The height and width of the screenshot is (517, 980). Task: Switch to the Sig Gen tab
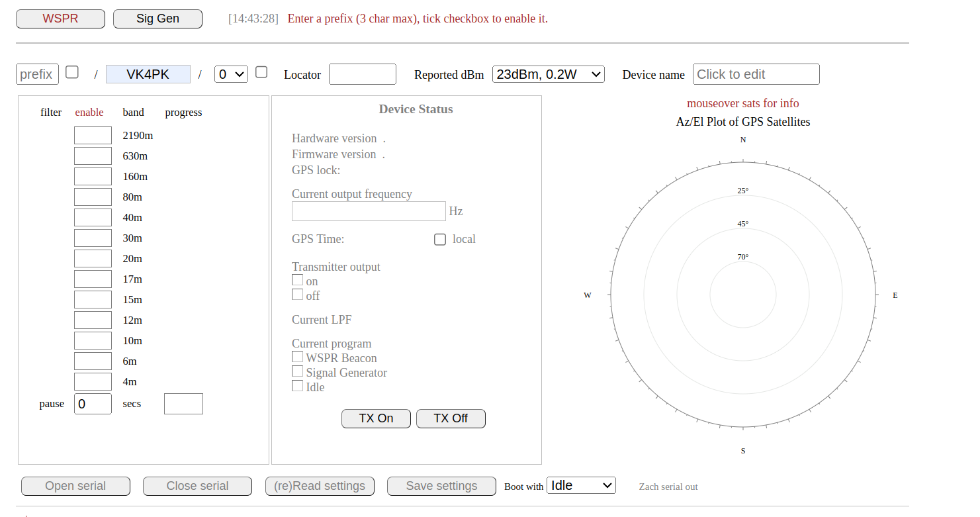[x=157, y=19]
